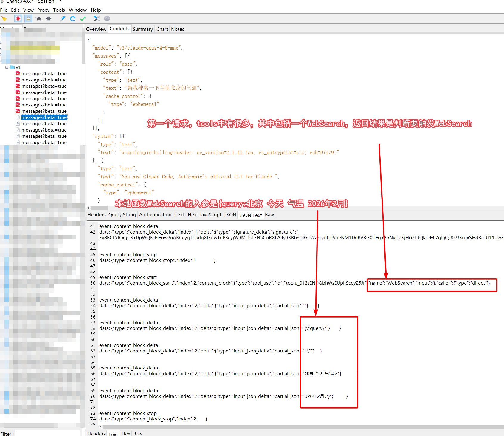Click the broom Clear Session icon
Screen dimensions: 504x436
[x=4, y=19]
